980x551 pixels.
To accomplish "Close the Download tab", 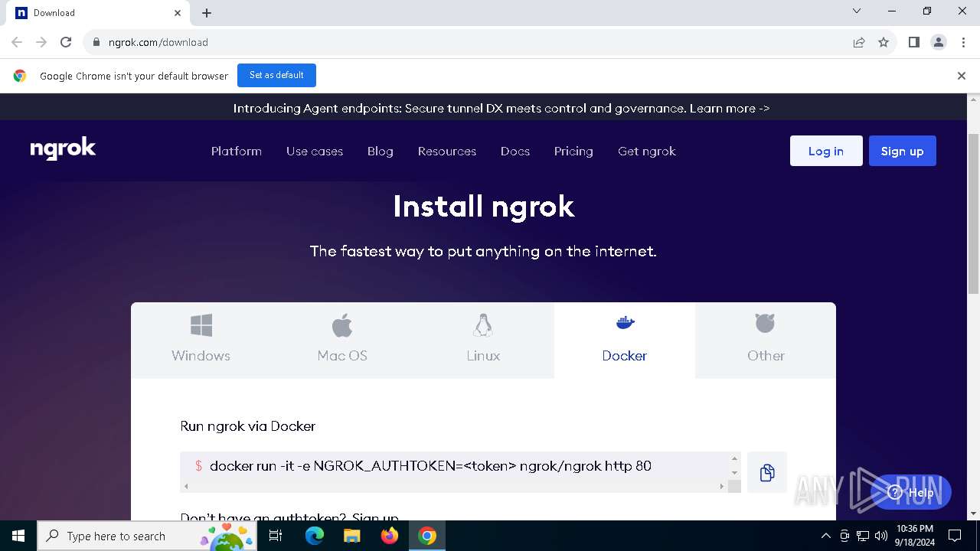I will coord(178,13).
